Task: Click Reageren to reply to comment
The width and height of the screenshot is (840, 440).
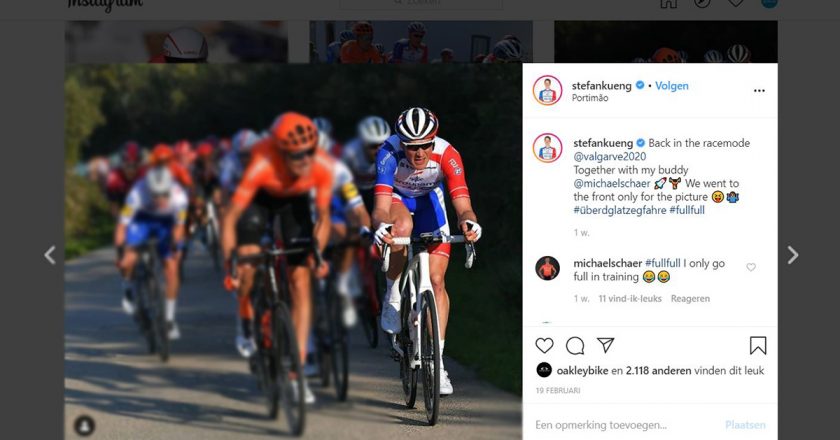Action: pos(690,299)
